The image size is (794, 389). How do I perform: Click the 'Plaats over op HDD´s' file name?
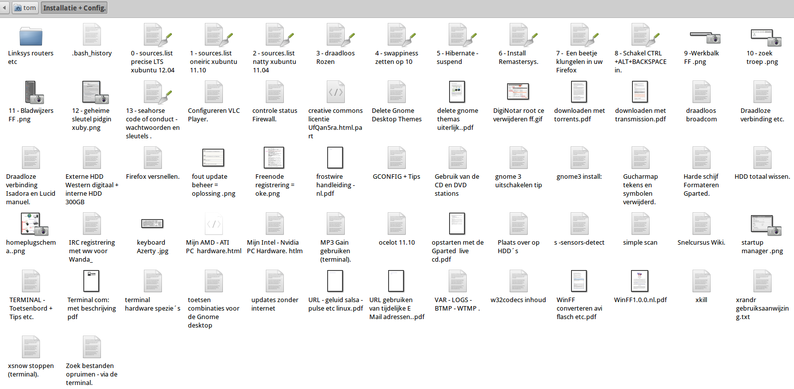point(518,247)
